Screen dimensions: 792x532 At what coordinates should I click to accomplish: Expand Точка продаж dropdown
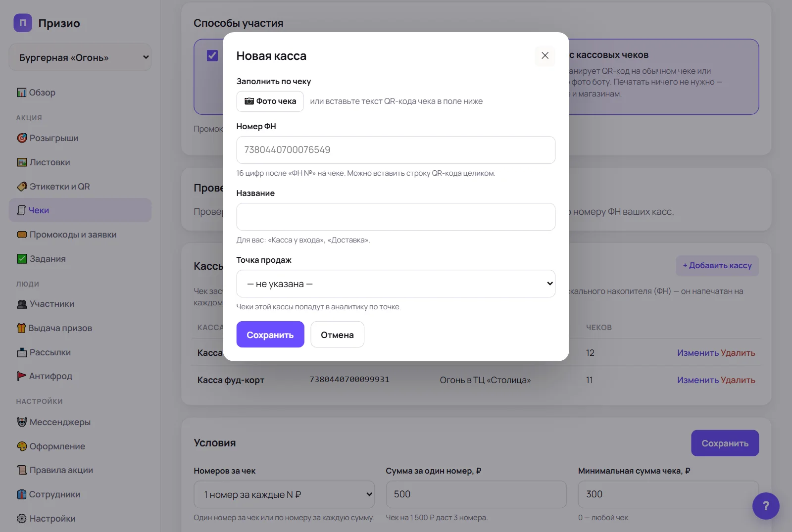396,284
